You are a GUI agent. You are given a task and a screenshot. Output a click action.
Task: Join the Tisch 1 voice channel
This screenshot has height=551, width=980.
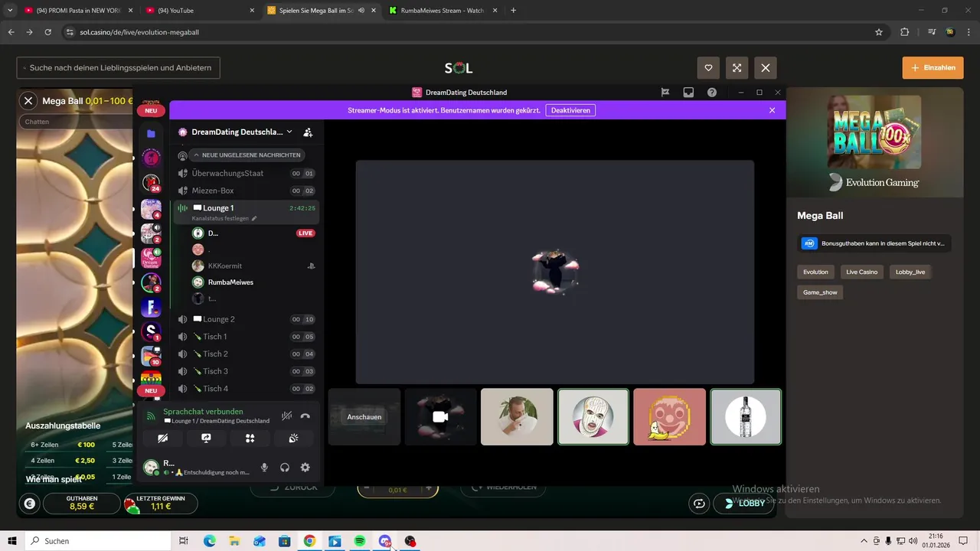[247, 337]
